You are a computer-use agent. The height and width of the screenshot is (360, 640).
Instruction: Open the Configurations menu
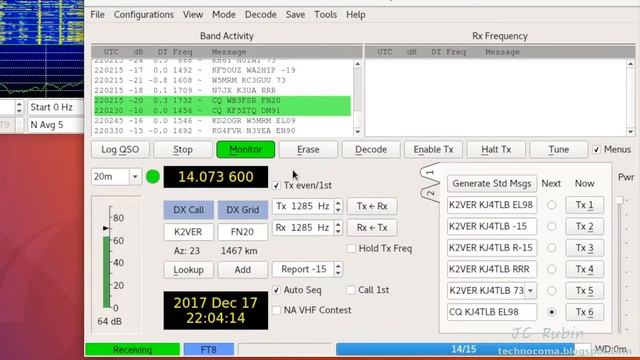(x=144, y=15)
